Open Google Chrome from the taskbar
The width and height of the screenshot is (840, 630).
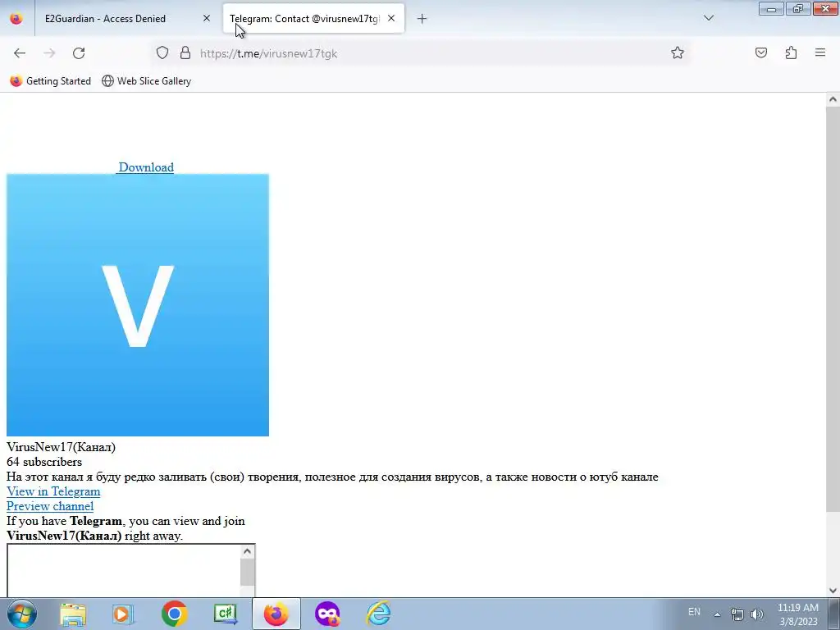pyautogui.click(x=174, y=614)
